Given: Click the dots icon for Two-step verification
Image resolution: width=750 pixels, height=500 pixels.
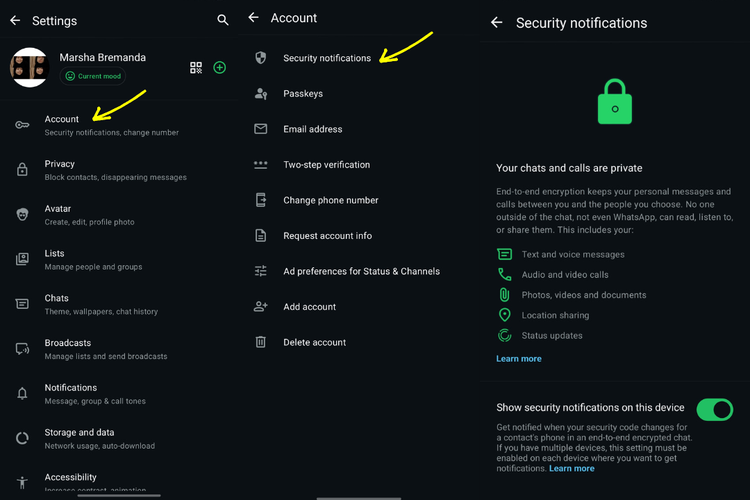Looking at the screenshot, I should coord(261,165).
